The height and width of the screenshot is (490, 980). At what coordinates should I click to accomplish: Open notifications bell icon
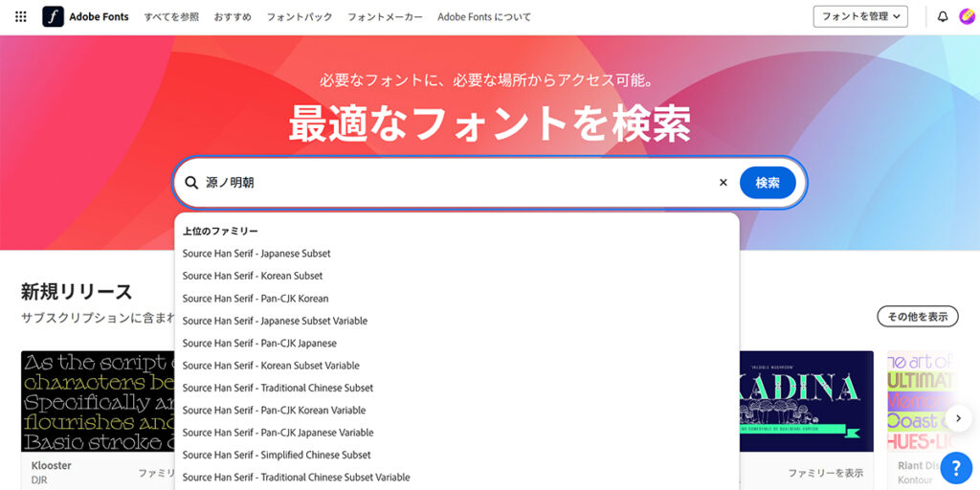[943, 17]
